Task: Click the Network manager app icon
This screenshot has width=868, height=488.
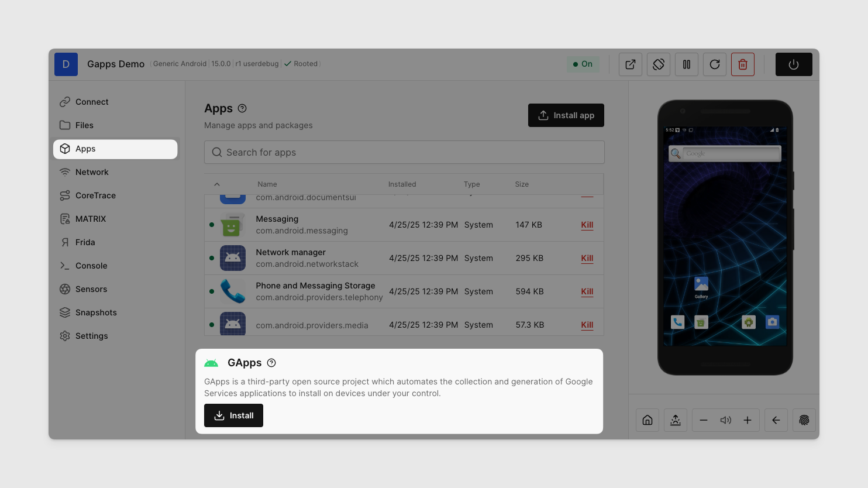Action: pos(233,258)
